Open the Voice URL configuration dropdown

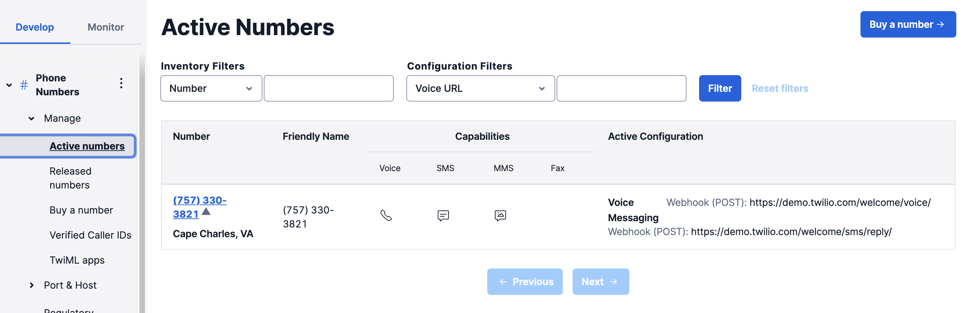pyautogui.click(x=480, y=88)
